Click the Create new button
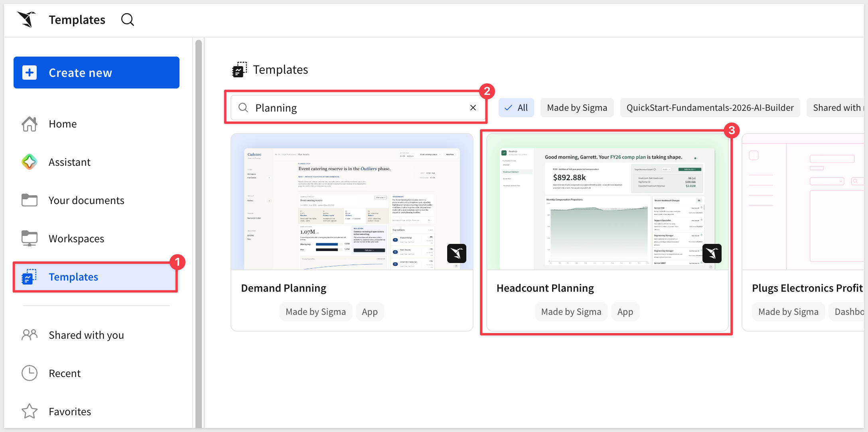 [x=97, y=73]
